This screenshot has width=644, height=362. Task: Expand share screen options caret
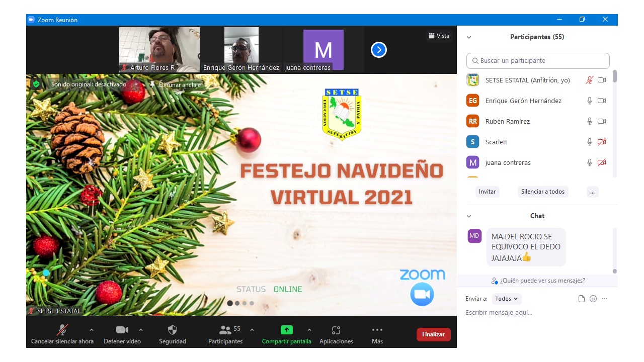pyautogui.click(x=309, y=330)
